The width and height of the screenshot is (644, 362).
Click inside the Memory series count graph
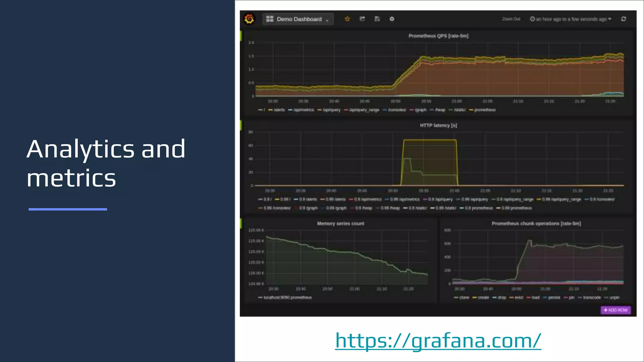[x=347, y=257]
